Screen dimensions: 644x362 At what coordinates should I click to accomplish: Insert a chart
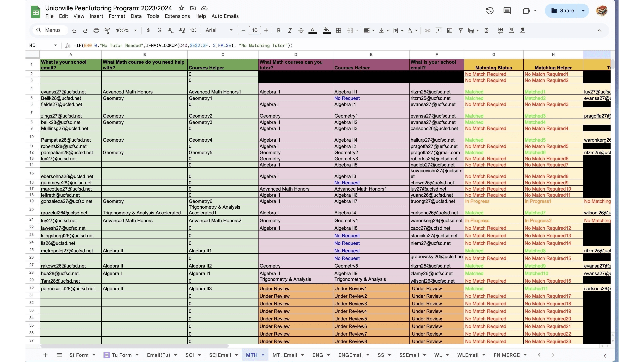point(450,30)
